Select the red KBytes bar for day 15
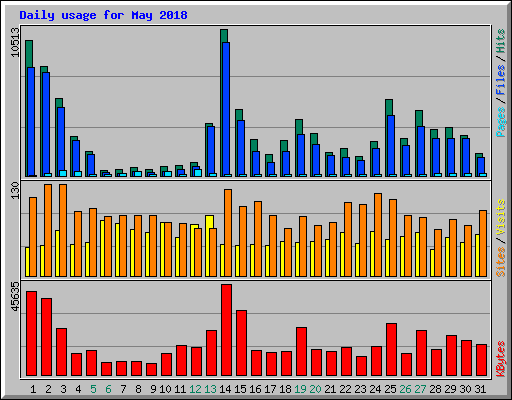The height and width of the screenshot is (400, 512). [241, 343]
